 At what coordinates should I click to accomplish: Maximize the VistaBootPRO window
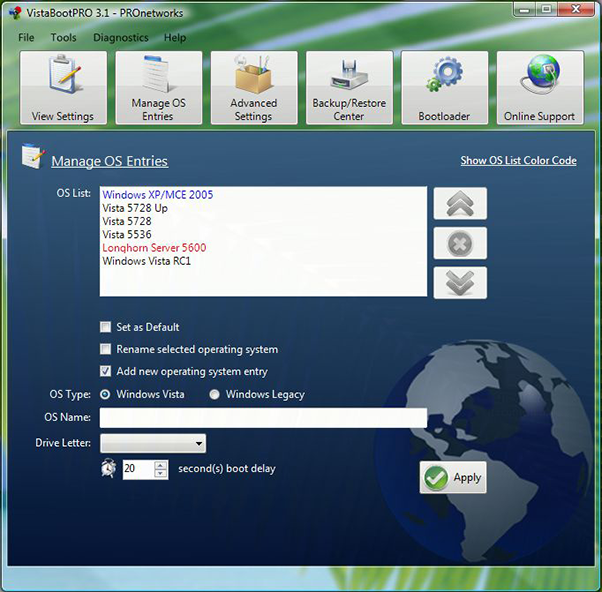point(546,10)
